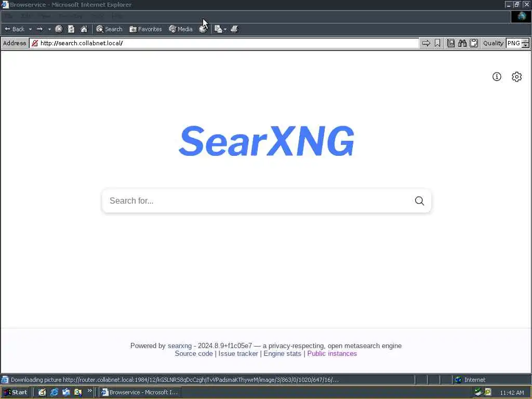Refresh the page with the Refresh icon
532x399 pixels.
click(x=71, y=29)
